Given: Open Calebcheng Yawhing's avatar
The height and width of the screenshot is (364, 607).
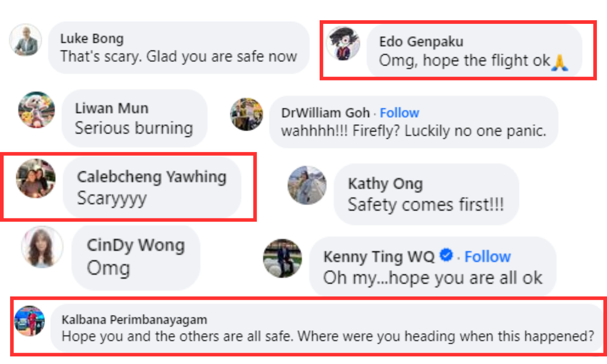Looking at the screenshot, I should tap(36, 178).
